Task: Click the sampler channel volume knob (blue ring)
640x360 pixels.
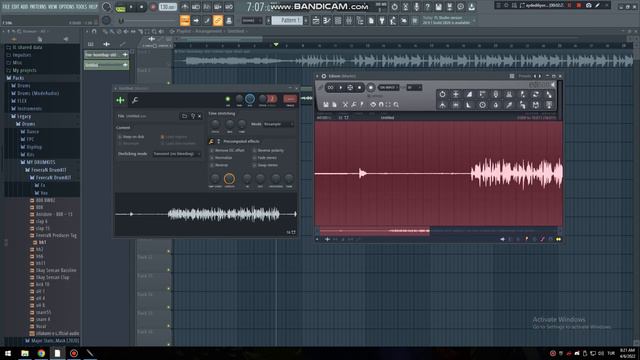Action: click(x=250, y=99)
